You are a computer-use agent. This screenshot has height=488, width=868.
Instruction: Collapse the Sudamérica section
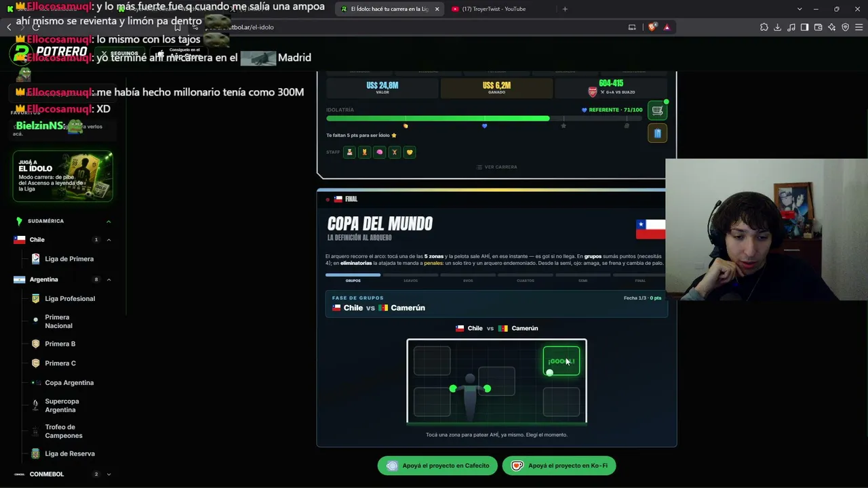(x=108, y=221)
